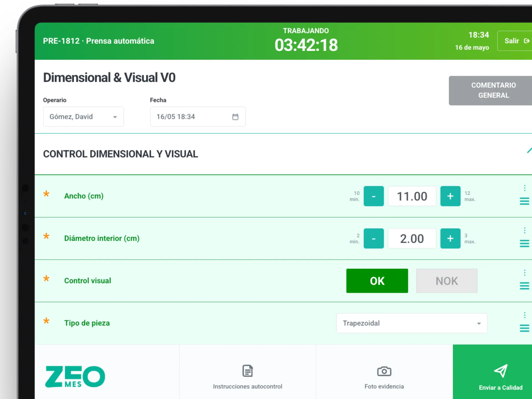Click the Tipo de pieza label
This screenshot has height=399, width=532.
[87, 323]
